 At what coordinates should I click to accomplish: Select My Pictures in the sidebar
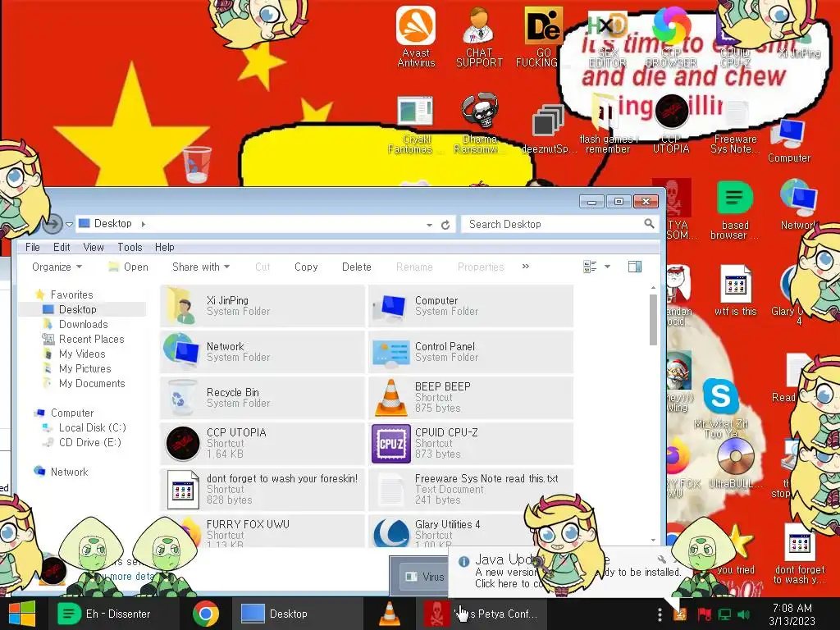coord(84,368)
